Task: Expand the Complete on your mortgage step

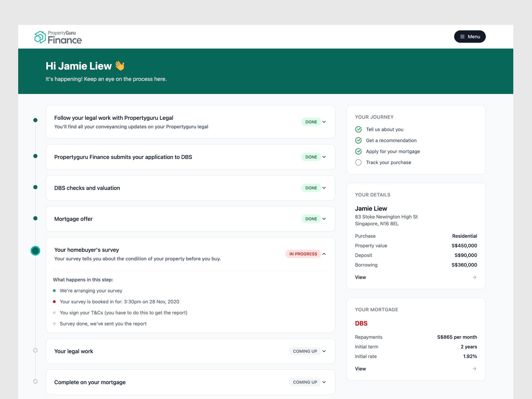Action: (x=324, y=382)
